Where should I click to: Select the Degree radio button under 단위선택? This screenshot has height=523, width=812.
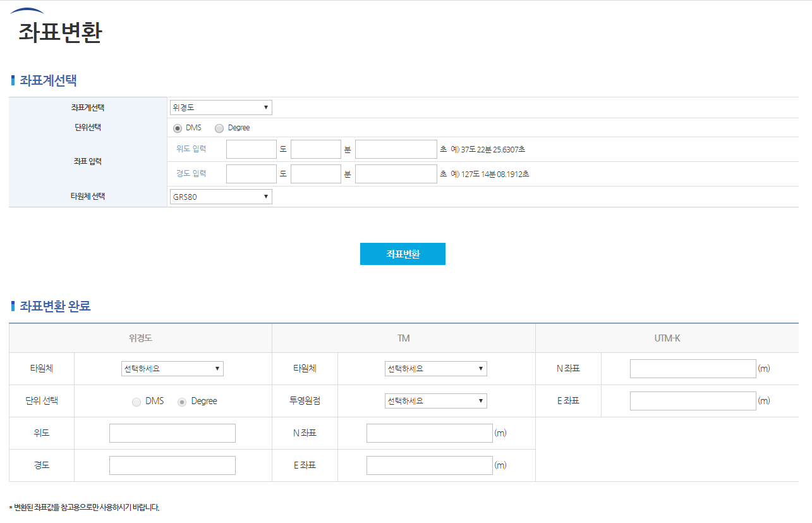pyautogui.click(x=219, y=128)
